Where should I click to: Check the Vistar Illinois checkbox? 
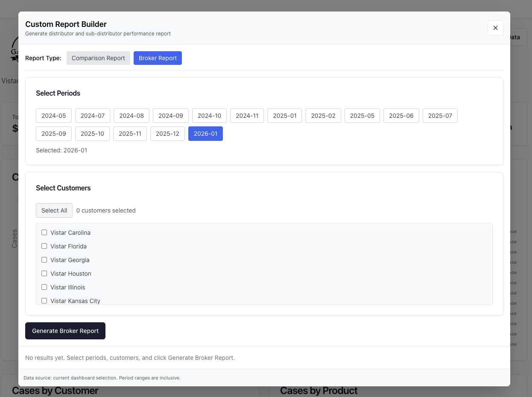click(44, 287)
